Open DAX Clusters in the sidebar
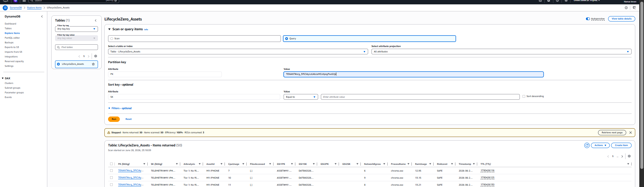 point(9,83)
